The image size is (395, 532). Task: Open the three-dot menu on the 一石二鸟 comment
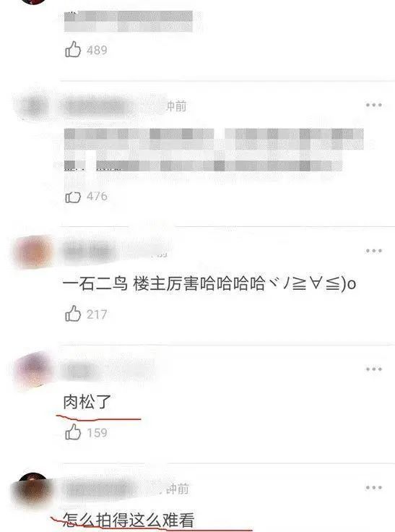(373, 251)
